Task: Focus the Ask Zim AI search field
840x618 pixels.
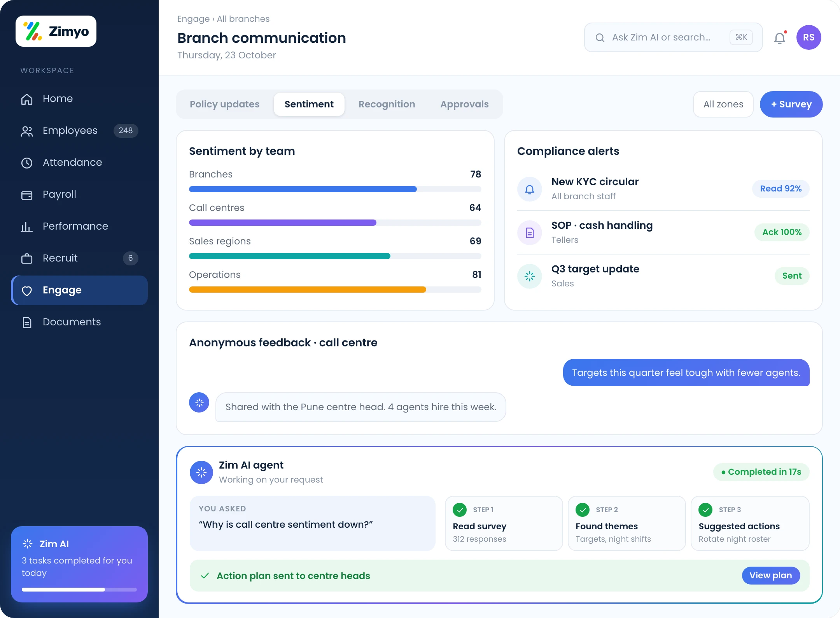Action: (x=674, y=37)
